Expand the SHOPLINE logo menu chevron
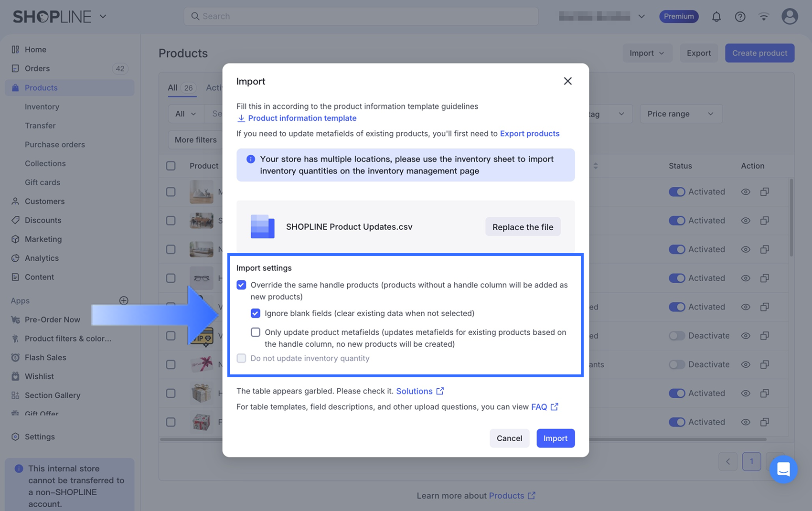This screenshot has height=511, width=812. tap(103, 17)
